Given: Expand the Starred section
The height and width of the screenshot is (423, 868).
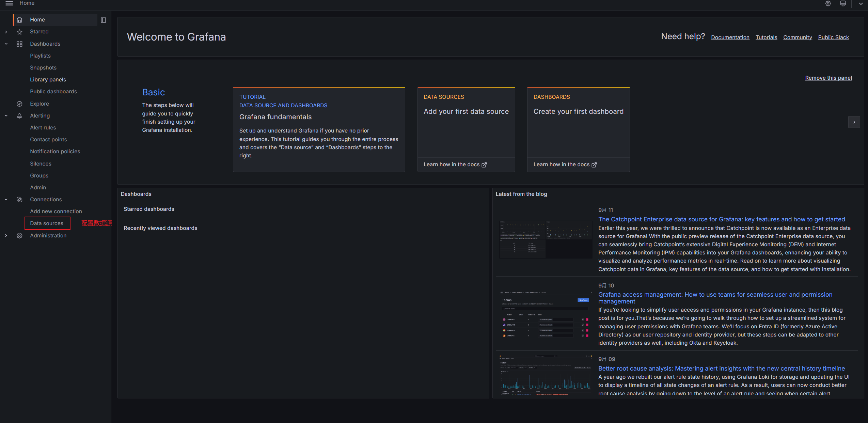Looking at the screenshot, I should pyautogui.click(x=6, y=32).
